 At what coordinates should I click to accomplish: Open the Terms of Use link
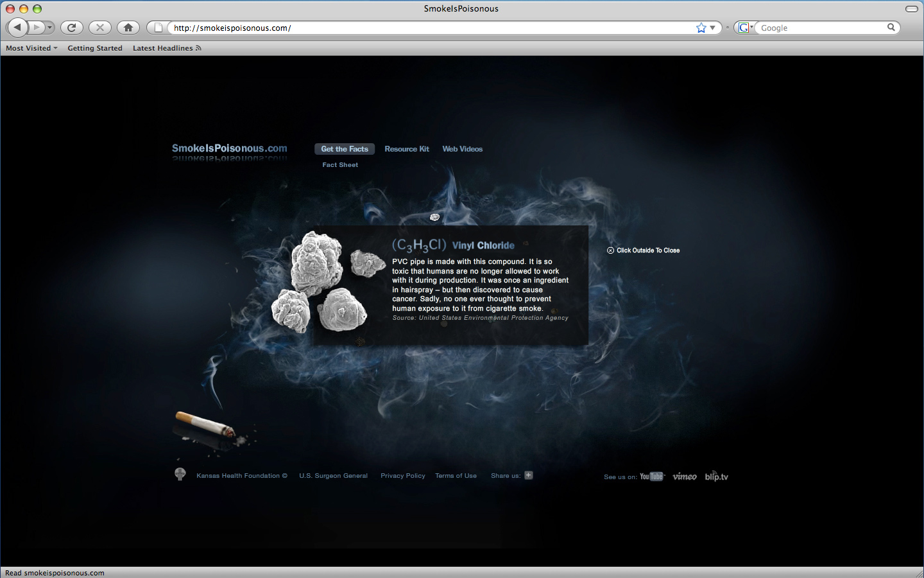pos(456,476)
